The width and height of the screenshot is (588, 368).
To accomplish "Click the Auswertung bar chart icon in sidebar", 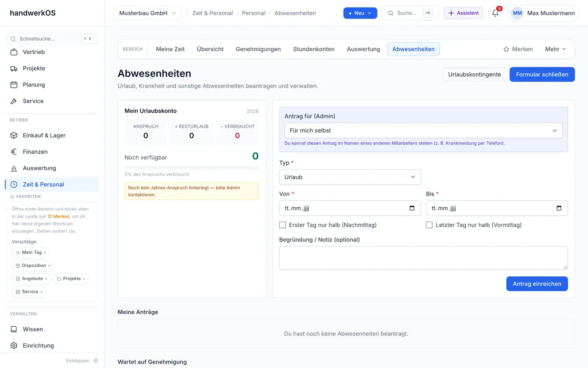I will pos(14,168).
